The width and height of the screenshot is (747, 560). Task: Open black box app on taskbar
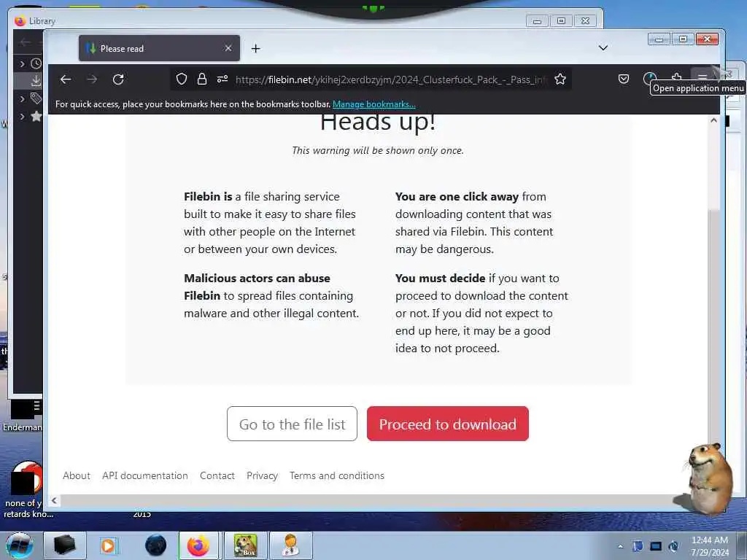click(x=65, y=545)
